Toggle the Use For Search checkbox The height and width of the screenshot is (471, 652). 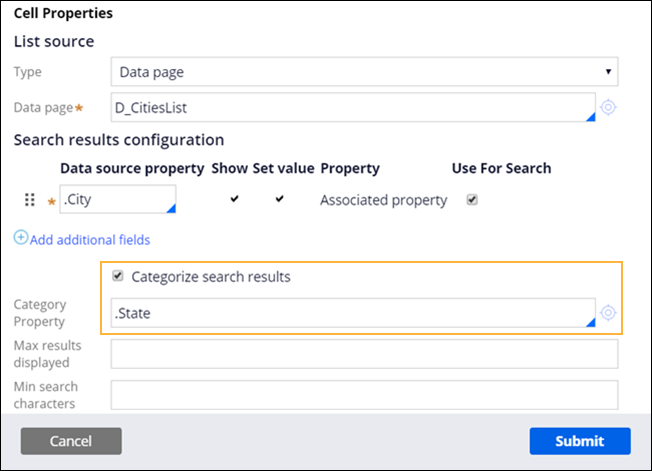[472, 200]
